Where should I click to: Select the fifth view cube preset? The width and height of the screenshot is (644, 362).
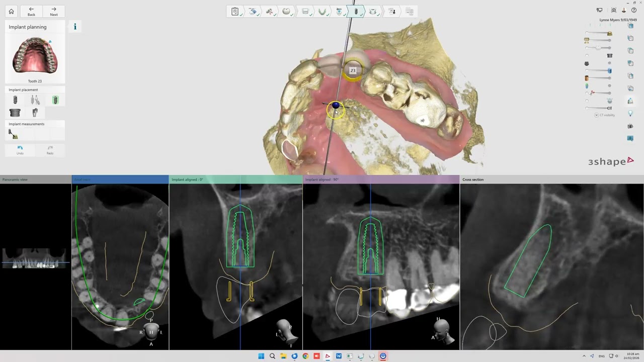[x=630, y=76]
